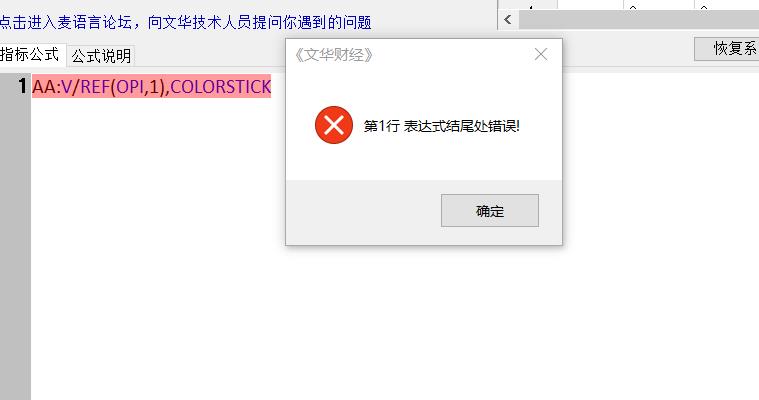Switch to the 指标公式 tab
This screenshot has width=759, height=400.
(30, 54)
